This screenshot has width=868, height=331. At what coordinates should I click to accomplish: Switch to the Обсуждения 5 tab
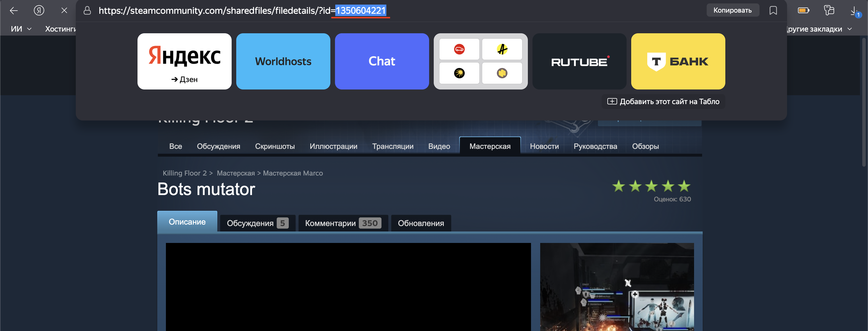pyautogui.click(x=257, y=223)
